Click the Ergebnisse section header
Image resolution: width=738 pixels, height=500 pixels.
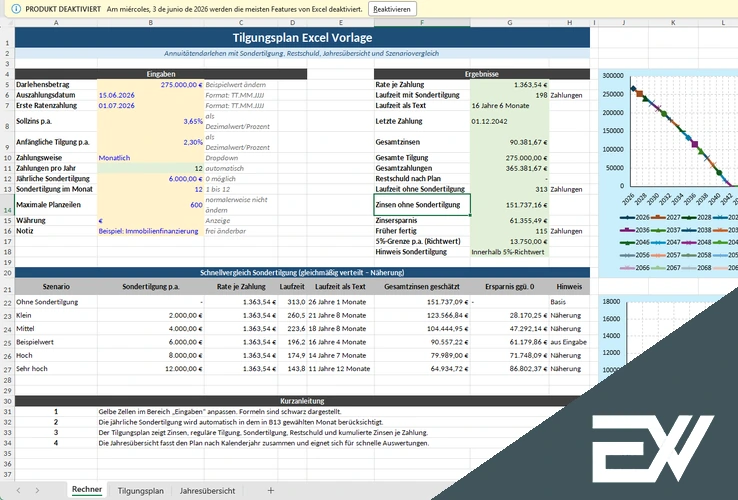pos(481,74)
